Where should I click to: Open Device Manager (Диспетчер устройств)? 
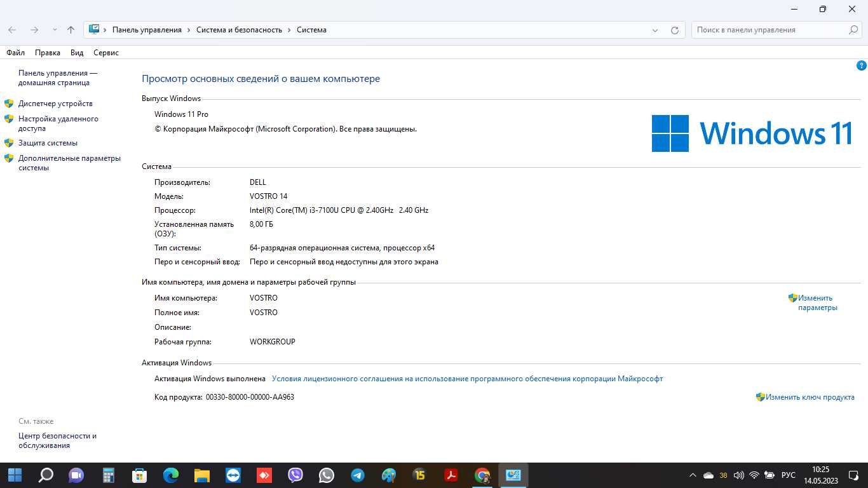55,104
